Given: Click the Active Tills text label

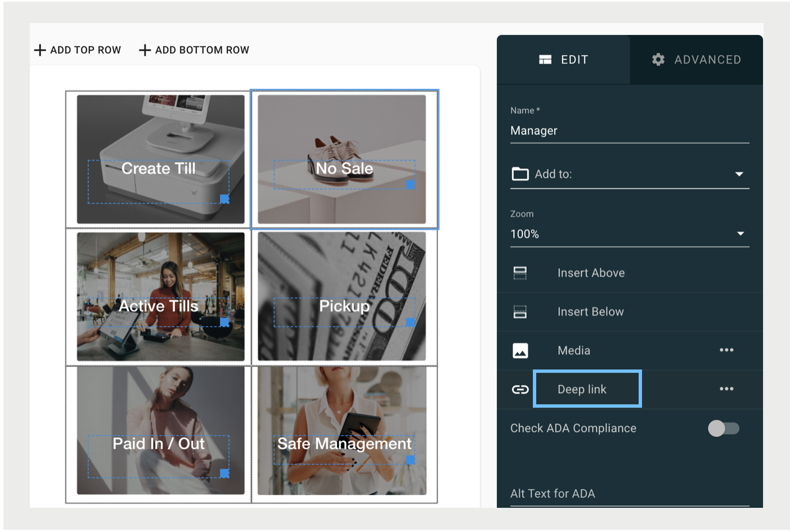Looking at the screenshot, I should coord(159,306).
